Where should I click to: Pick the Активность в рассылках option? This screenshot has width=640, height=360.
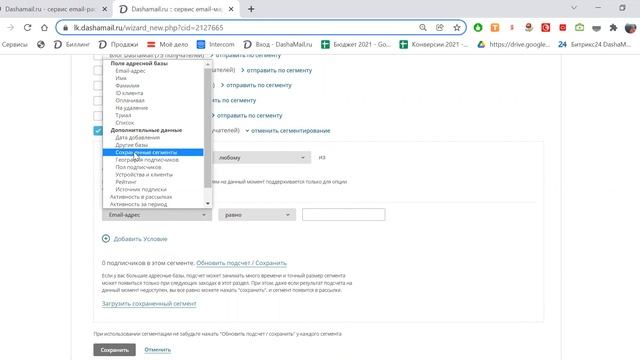[141, 197]
